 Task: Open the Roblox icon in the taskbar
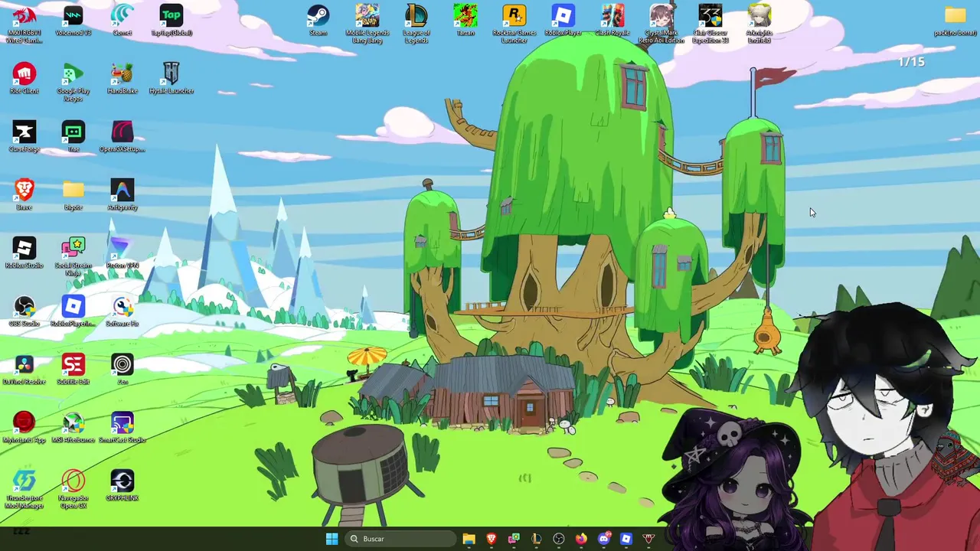[x=626, y=539]
